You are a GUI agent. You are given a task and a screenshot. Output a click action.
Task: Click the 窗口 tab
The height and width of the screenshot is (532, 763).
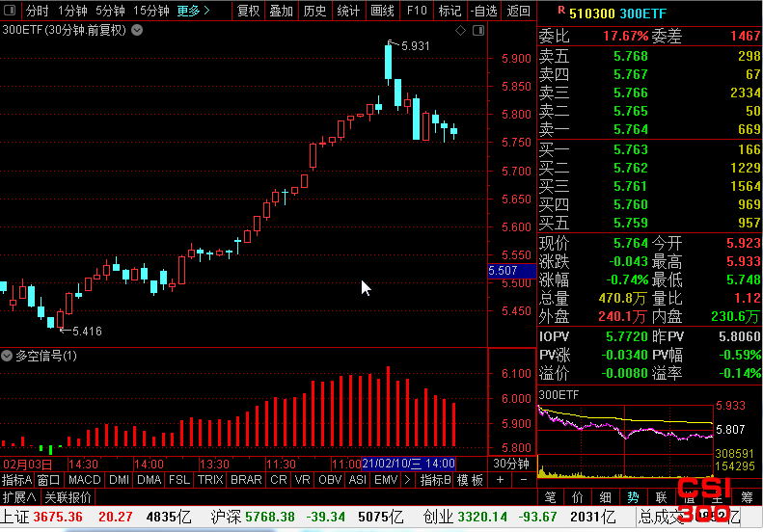point(48,480)
